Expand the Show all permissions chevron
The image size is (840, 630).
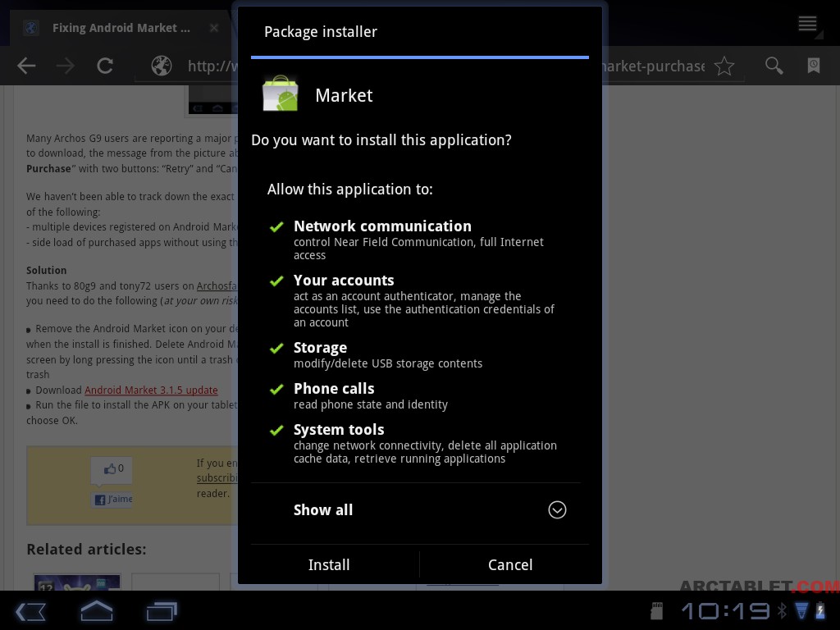(x=557, y=510)
